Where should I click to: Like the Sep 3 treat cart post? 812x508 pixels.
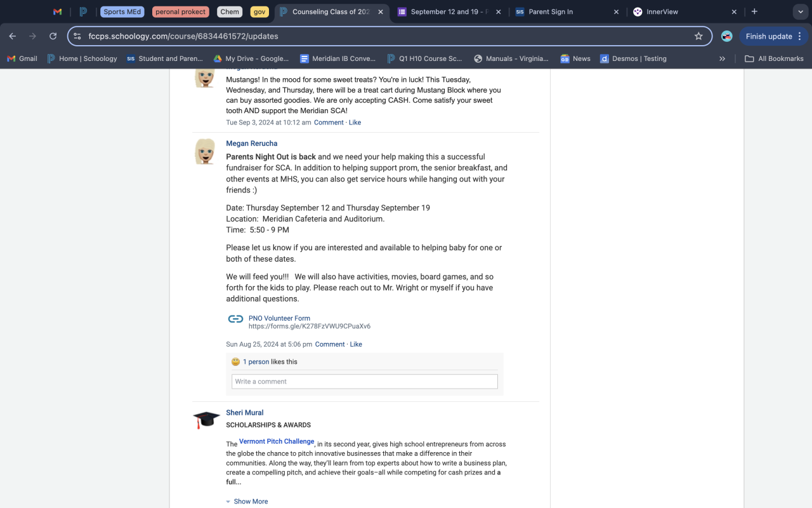(x=355, y=123)
